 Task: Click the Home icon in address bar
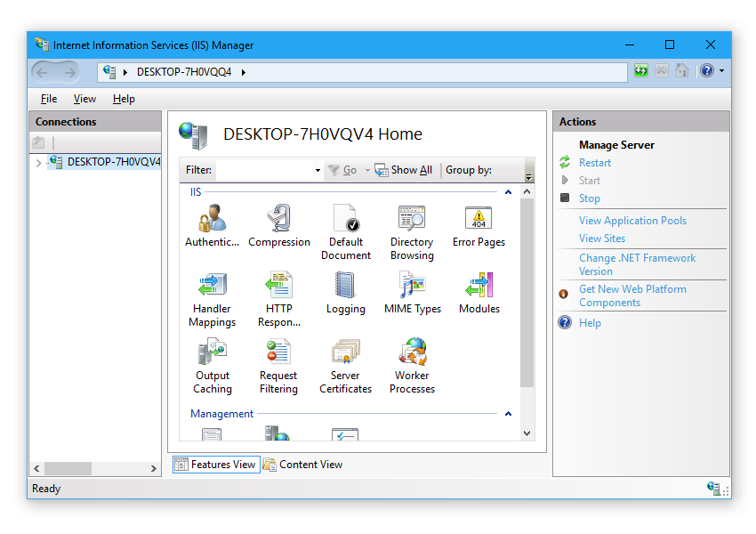(682, 71)
